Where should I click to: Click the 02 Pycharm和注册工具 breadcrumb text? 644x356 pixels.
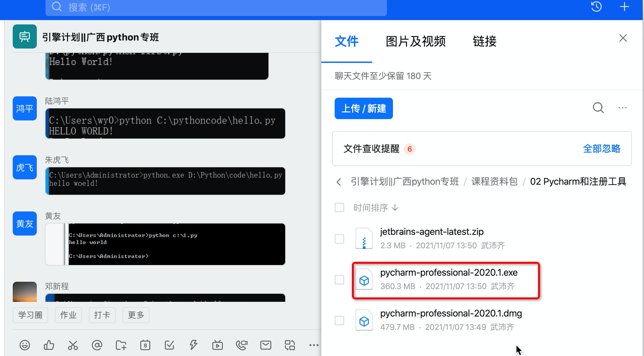coord(578,181)
